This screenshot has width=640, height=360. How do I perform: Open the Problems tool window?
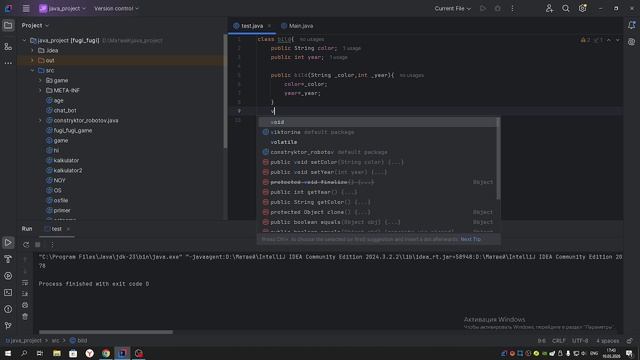[8, 309]
